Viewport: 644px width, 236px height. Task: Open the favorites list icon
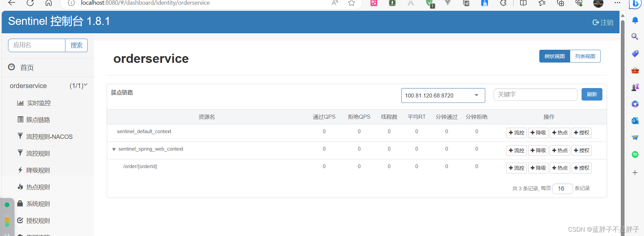pyautogui.click(x=542, y=3)
